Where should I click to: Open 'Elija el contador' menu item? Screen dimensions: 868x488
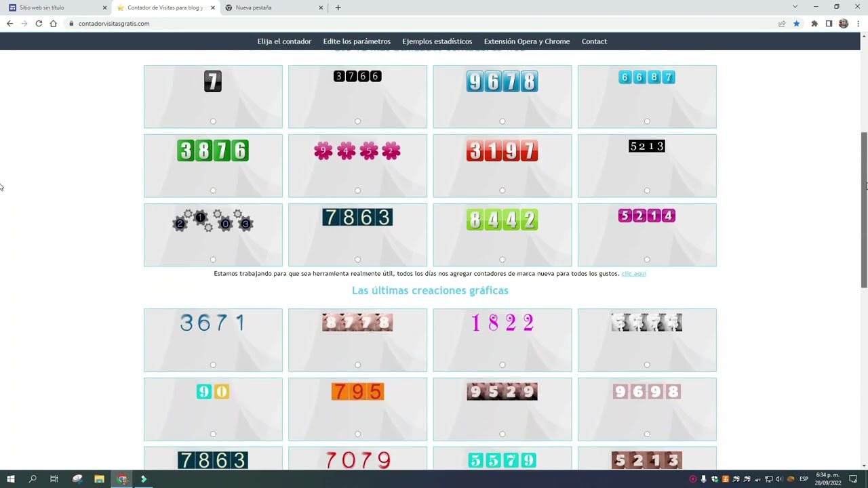click(284, 41)
